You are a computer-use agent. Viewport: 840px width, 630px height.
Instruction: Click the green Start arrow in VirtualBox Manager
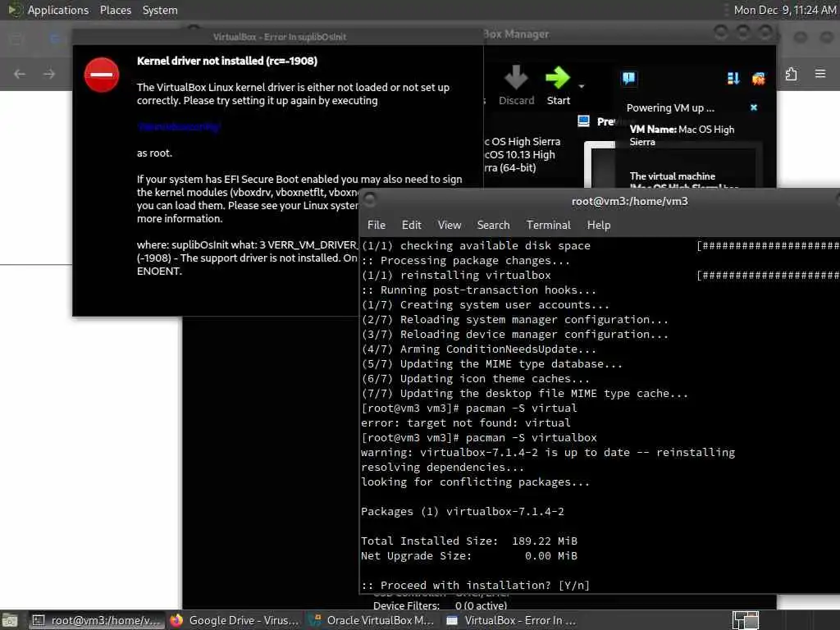[x=558, y=78]
